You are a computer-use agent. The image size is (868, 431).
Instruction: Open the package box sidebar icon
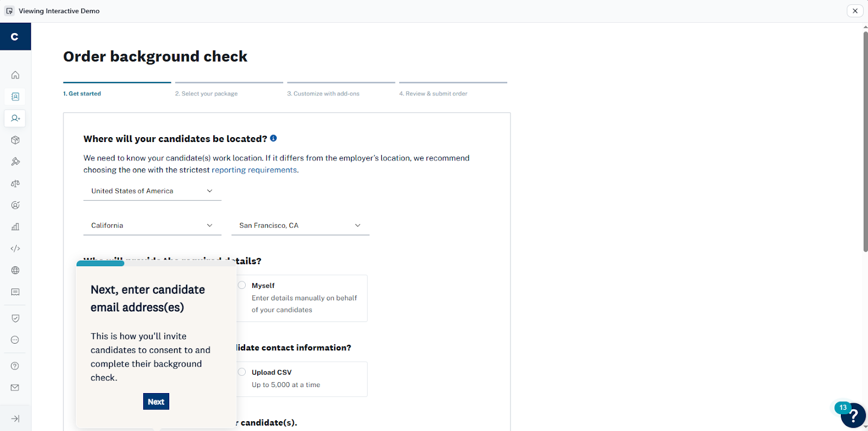(15, 140)
